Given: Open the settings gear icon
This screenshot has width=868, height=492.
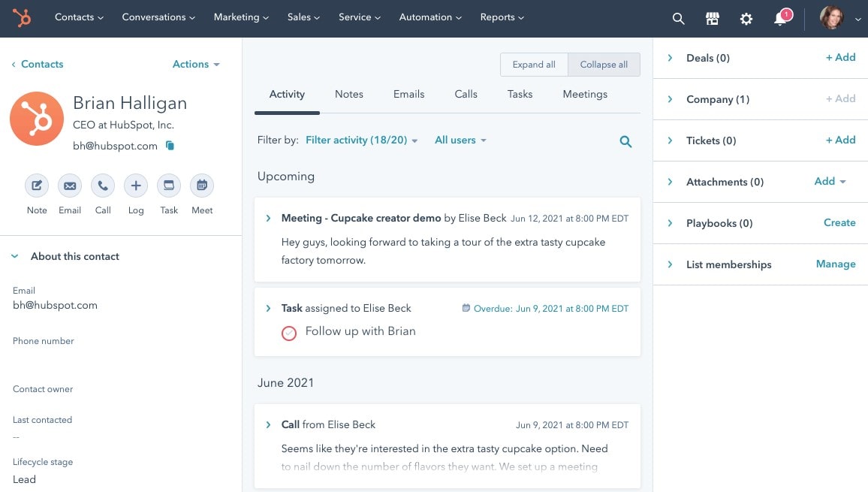Looking at the screenshot, I should [x=746, y=19].
